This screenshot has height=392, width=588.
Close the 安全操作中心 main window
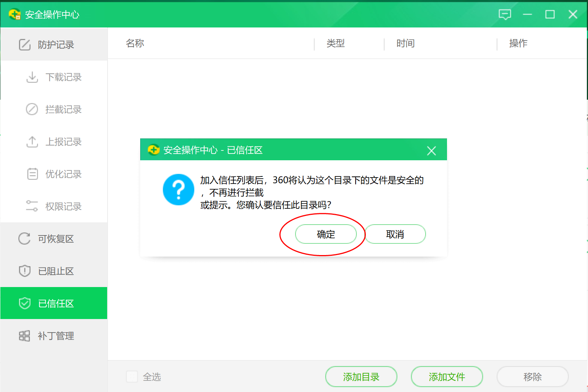point(573,15)
